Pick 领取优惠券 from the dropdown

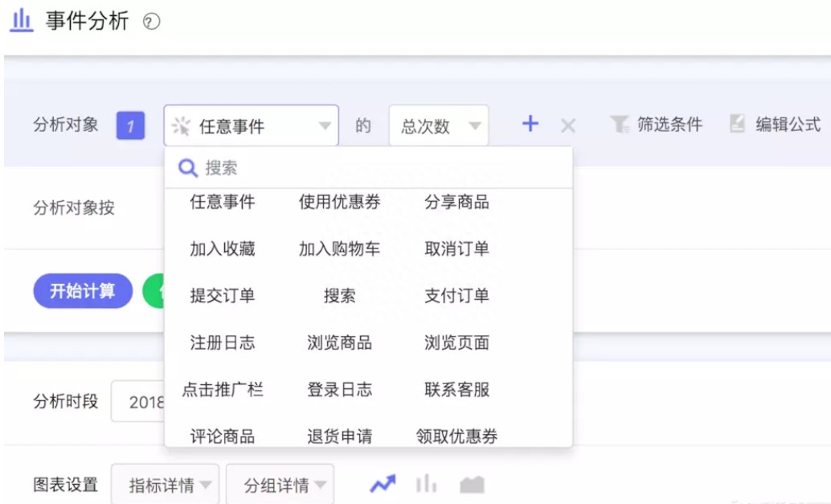click(456, 436)
